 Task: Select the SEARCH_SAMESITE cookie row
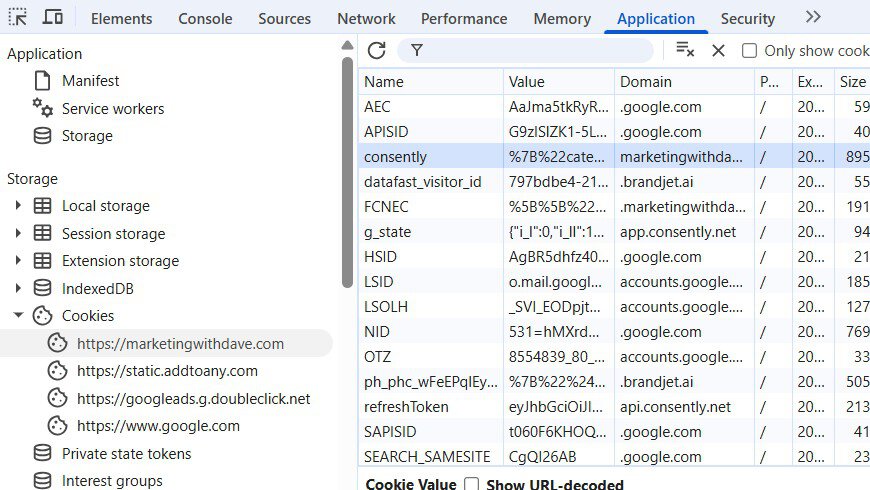[614, 456]
